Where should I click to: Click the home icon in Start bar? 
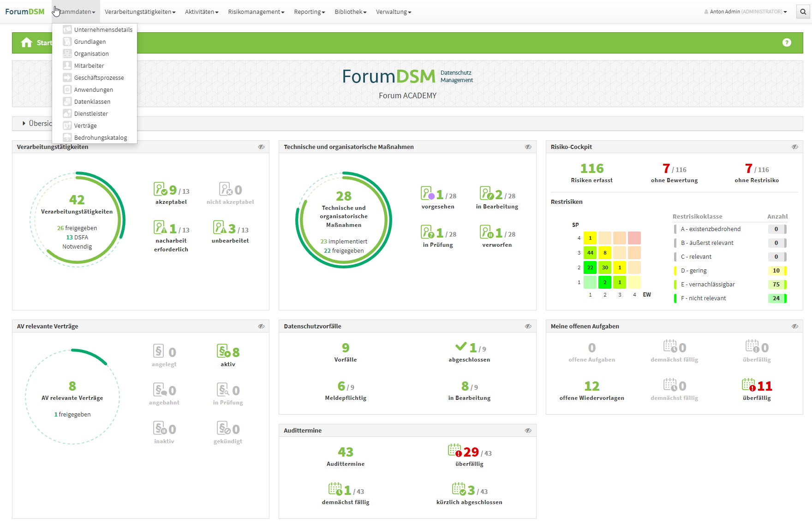click(27, 43)
